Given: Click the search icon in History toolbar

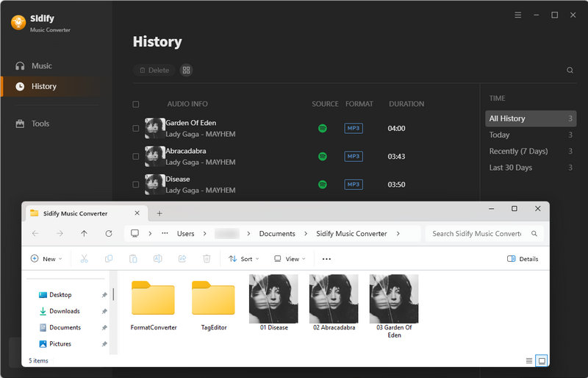Looking at the screenshot, I should click(570, 70).
